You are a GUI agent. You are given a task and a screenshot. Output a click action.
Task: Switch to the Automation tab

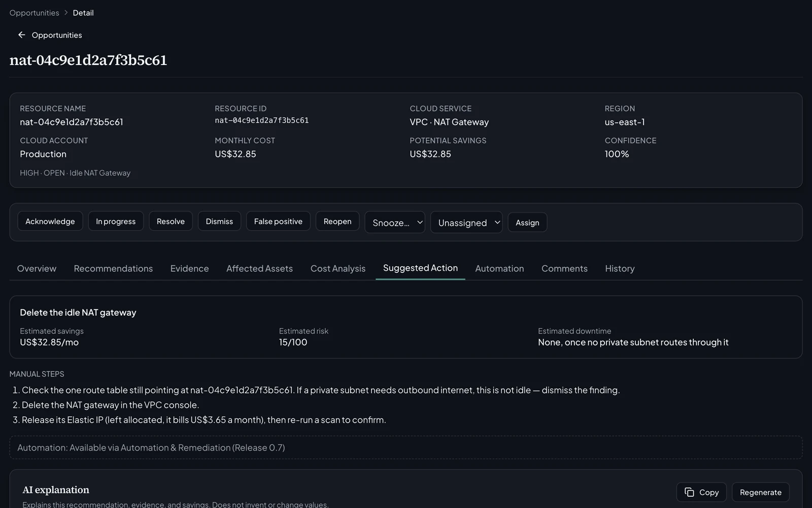point(499,268)
